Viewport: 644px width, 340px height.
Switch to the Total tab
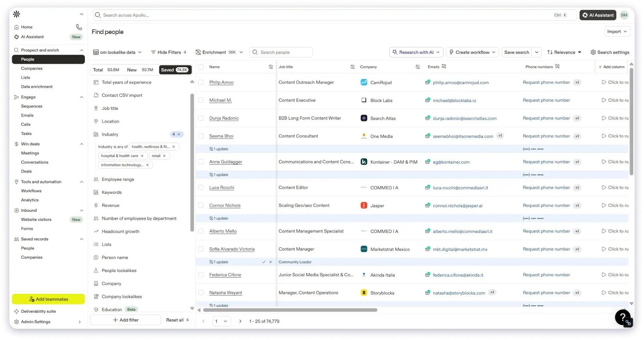pyautogui.click(x=106, y=70)
